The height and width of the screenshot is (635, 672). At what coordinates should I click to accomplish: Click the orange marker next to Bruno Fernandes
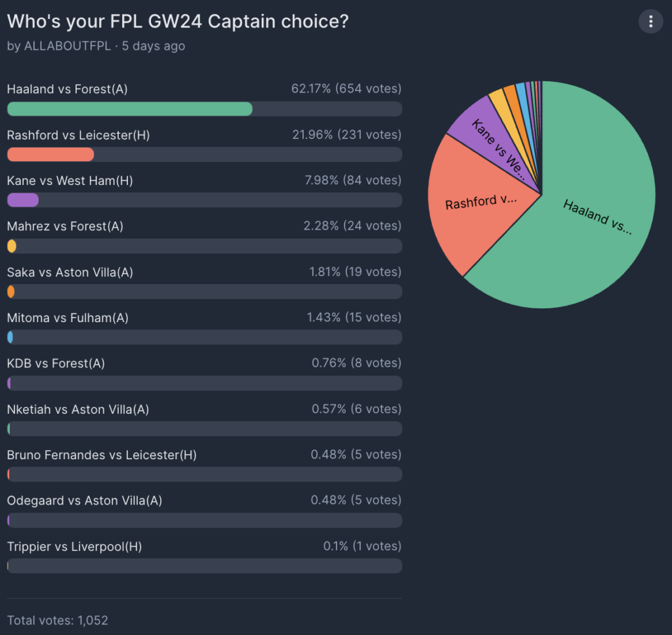pos(9,474)
